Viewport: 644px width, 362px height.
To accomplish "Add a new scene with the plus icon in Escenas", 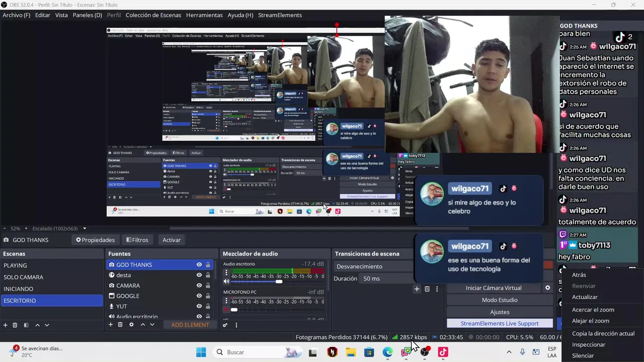I will 6,325.
